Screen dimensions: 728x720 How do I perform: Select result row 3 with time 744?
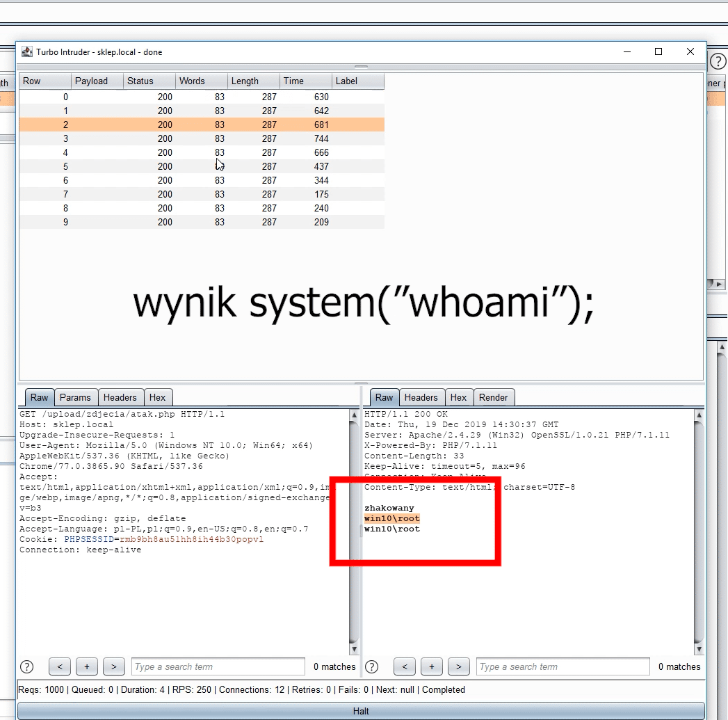(202, 138)
